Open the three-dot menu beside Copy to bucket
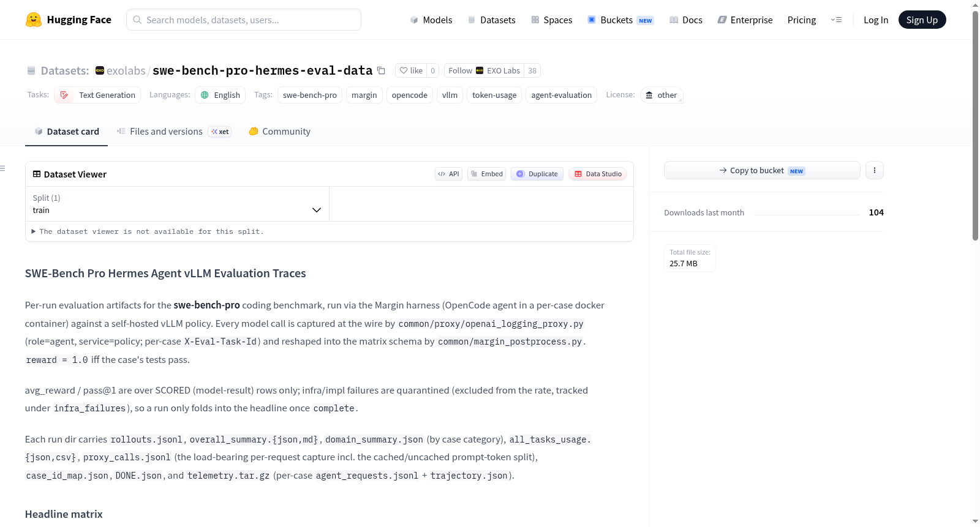Viewport: 980px width, 527px height. (875, 170)
